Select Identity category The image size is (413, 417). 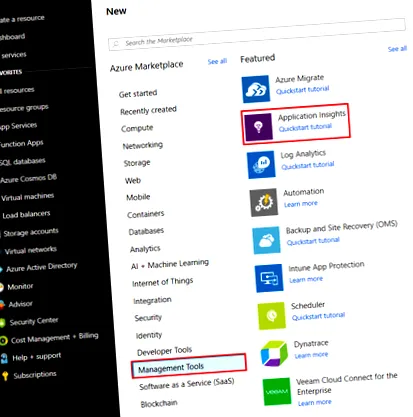tap(149, 335)
